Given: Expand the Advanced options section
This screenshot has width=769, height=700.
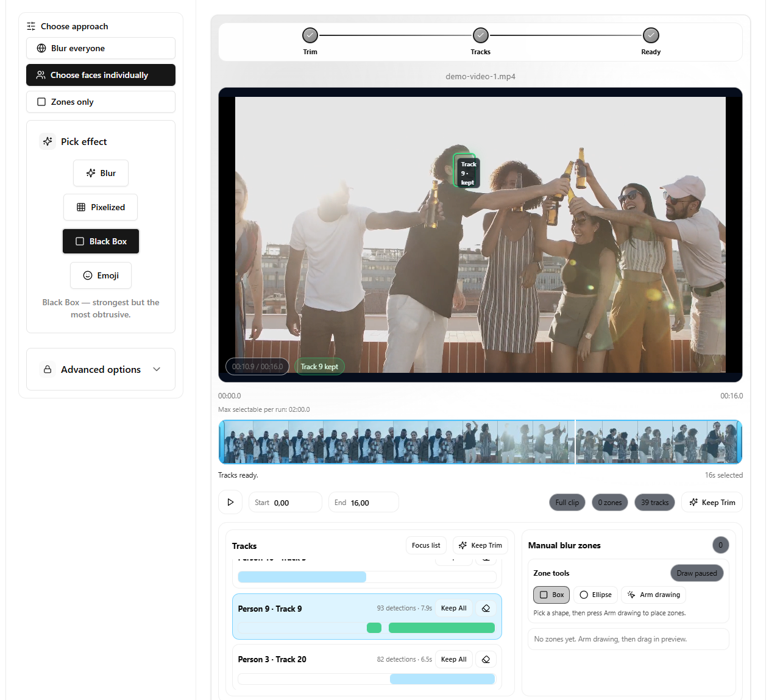Looking at the screenshot, I should (x=101, y=370).
